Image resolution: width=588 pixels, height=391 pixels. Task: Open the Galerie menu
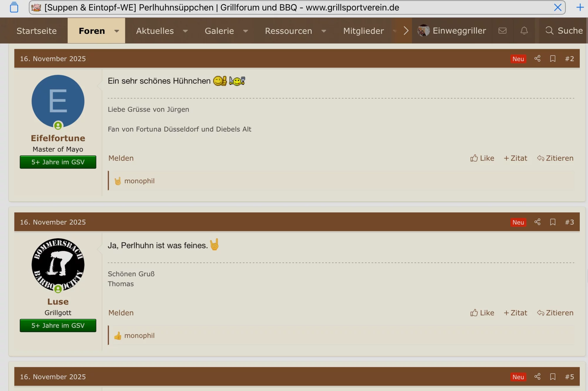[219, 31]
